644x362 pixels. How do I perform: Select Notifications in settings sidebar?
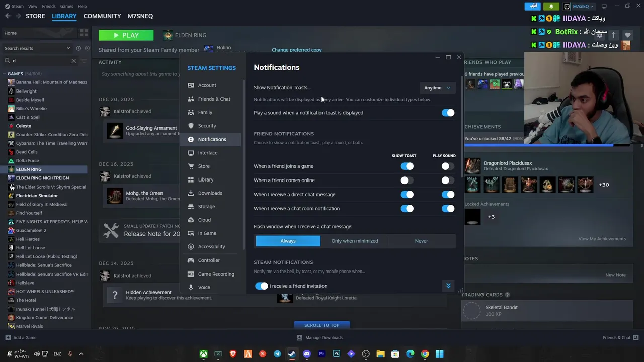(x=211, y=139)
